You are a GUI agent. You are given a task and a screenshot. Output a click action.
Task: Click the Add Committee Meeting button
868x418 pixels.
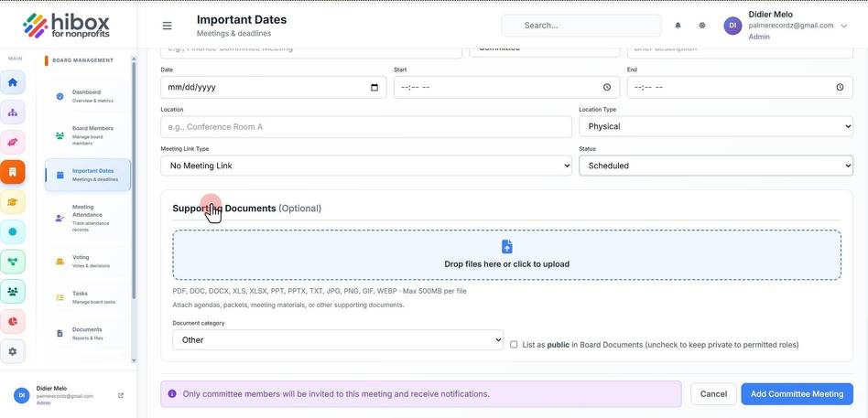(797, 394)
